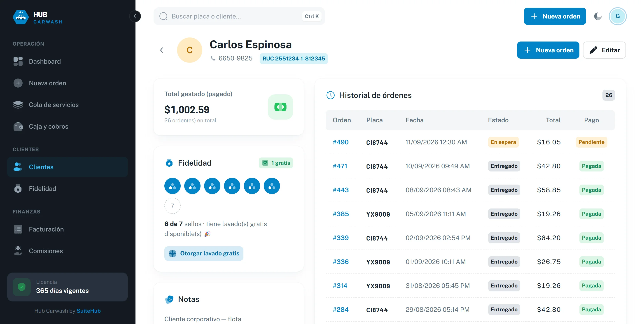This screenshot has width=644, height=324.
Task: Open order #284
Action: [341, 310]
